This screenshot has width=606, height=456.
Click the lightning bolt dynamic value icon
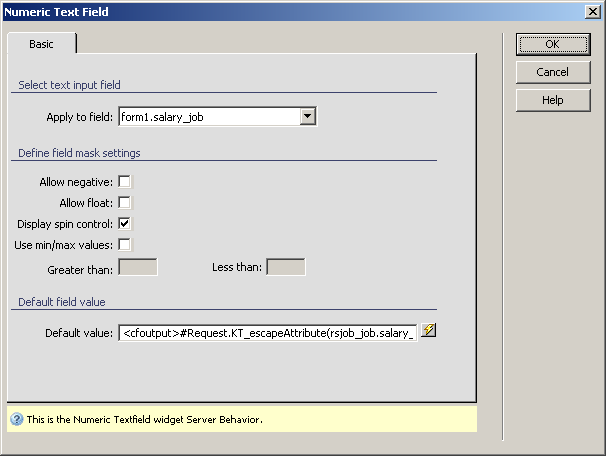428,331
